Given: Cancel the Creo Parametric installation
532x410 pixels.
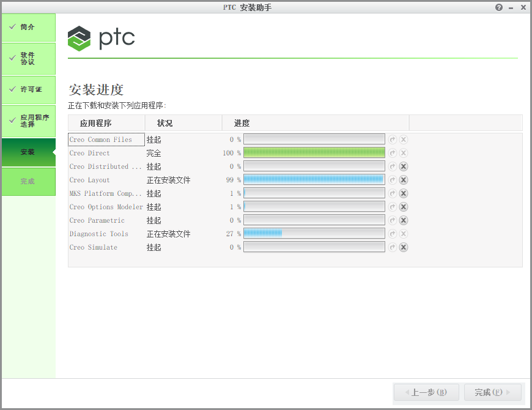Looking at the screenshot, I should [404, 220].
